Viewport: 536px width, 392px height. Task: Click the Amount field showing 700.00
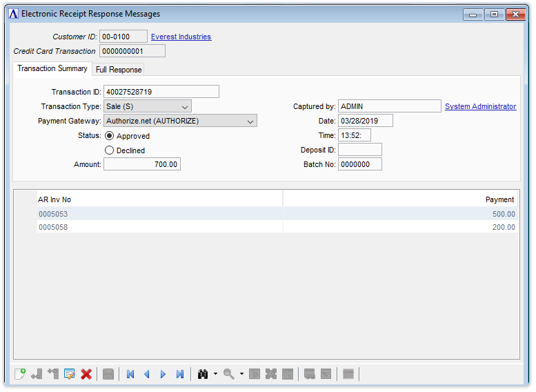142,165
